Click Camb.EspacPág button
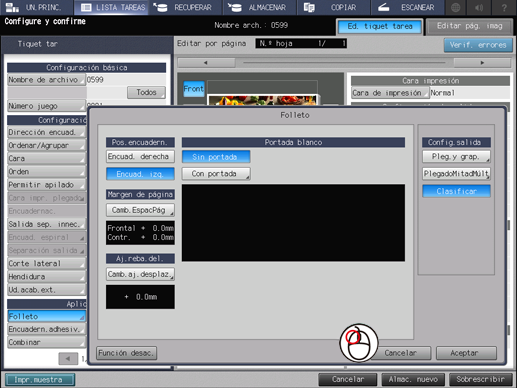517x388 pixels. click(140, 210)
